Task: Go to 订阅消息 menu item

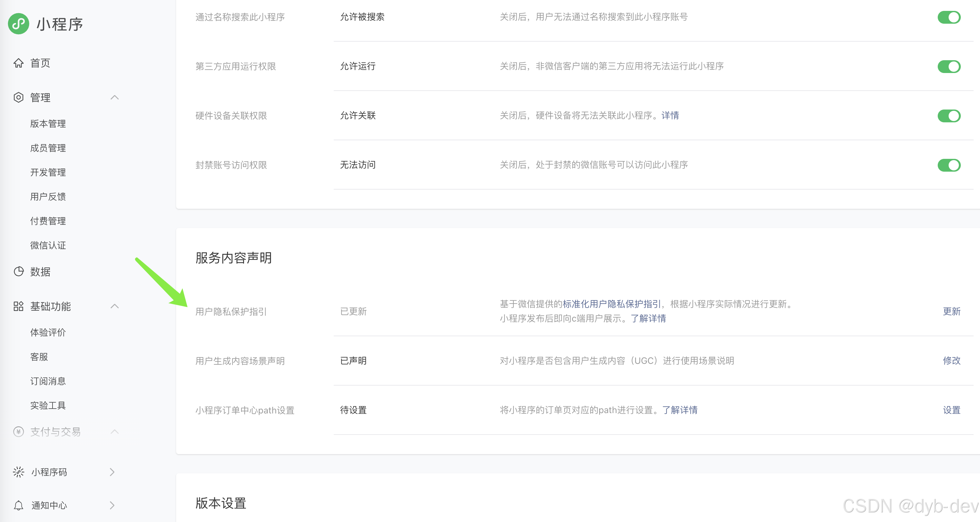Action: [48, 381]
